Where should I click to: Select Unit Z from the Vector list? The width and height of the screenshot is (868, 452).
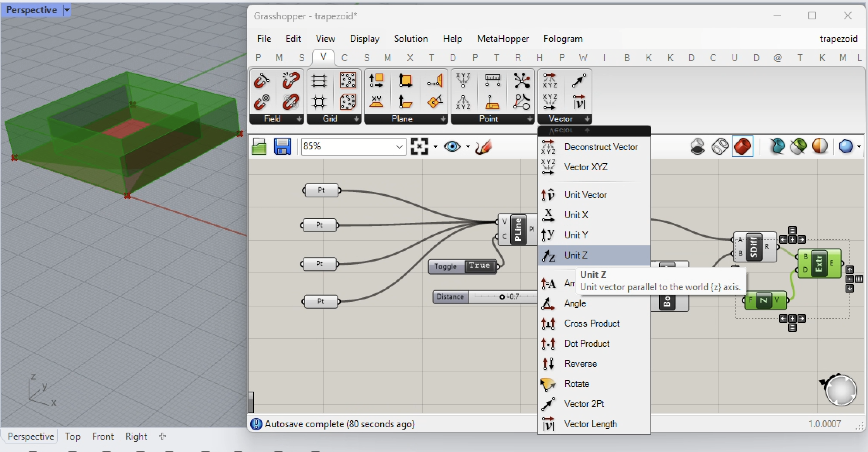tap(575, 255)
